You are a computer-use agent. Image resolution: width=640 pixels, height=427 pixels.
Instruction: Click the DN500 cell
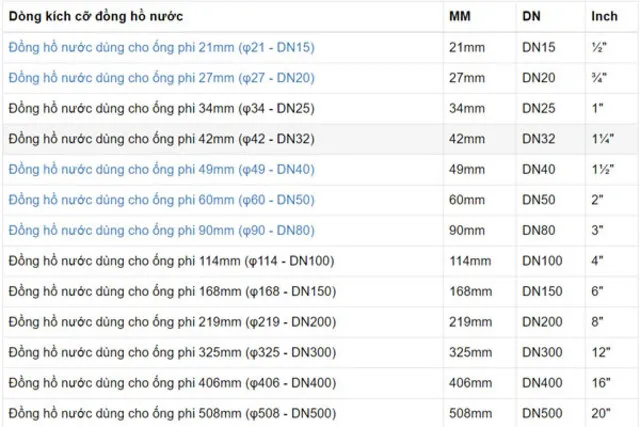pyautogui.click(x=542, y=414)
